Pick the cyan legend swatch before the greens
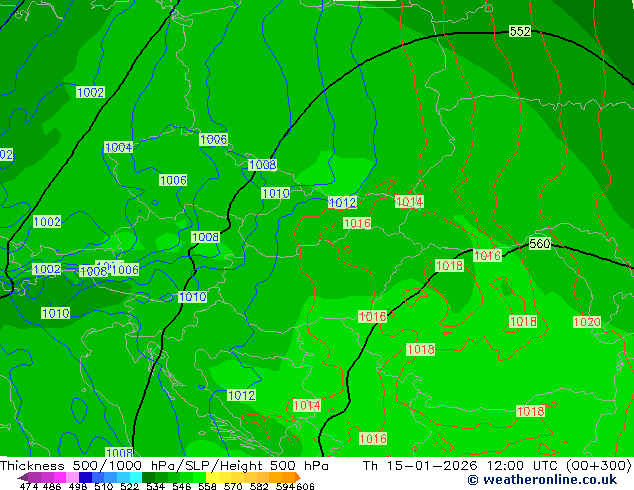634x490 pixels. [136, 477]
